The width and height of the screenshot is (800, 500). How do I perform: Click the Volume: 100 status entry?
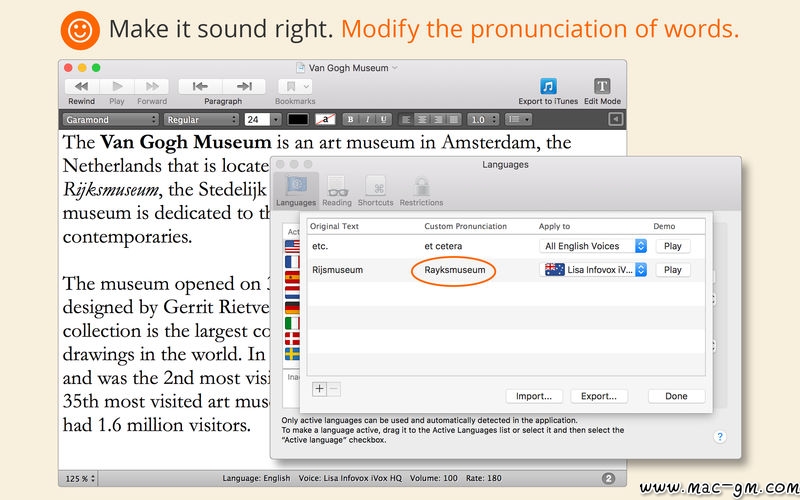pos(434,479)
